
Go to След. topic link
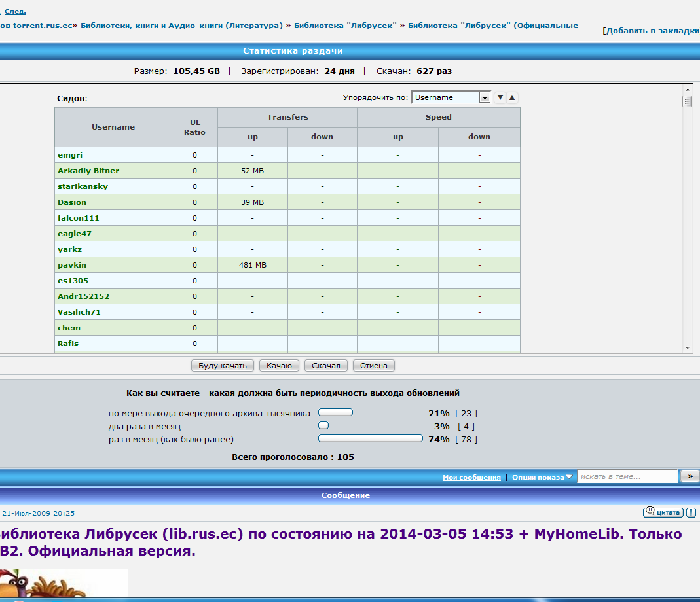click(x=15, y=12)
